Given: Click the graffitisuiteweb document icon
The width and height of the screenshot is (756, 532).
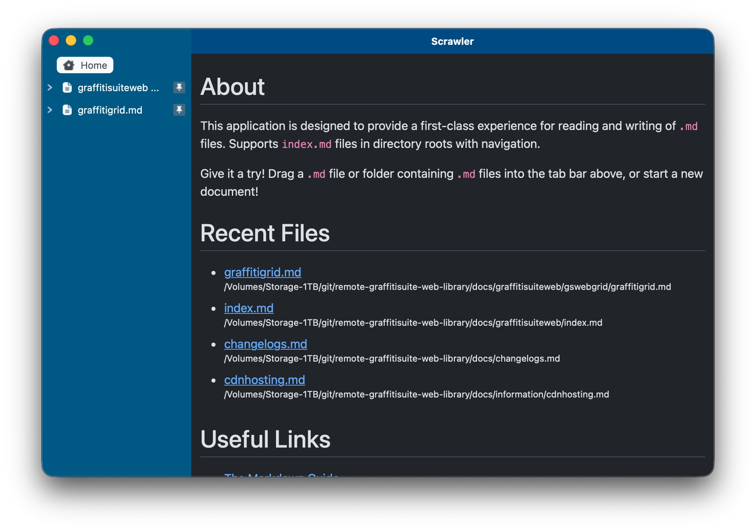Looking at the screenshot, I should pyautogui.click(x=67, y=87).
